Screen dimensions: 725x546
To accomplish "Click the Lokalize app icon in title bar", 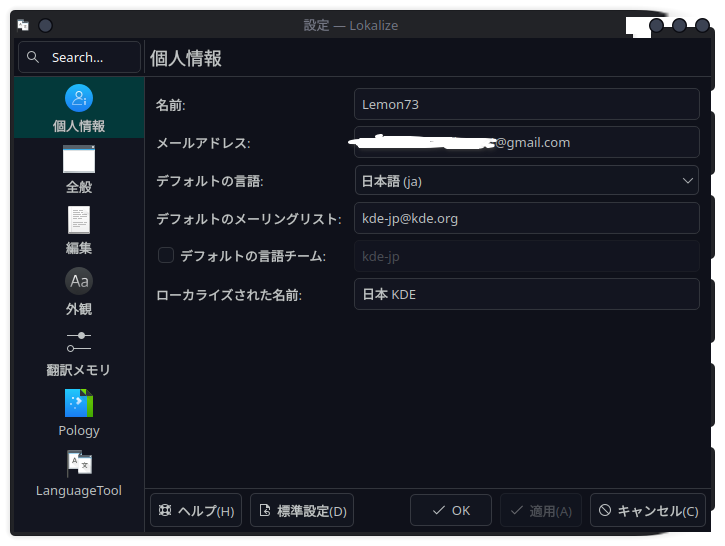I will point(23,25).
